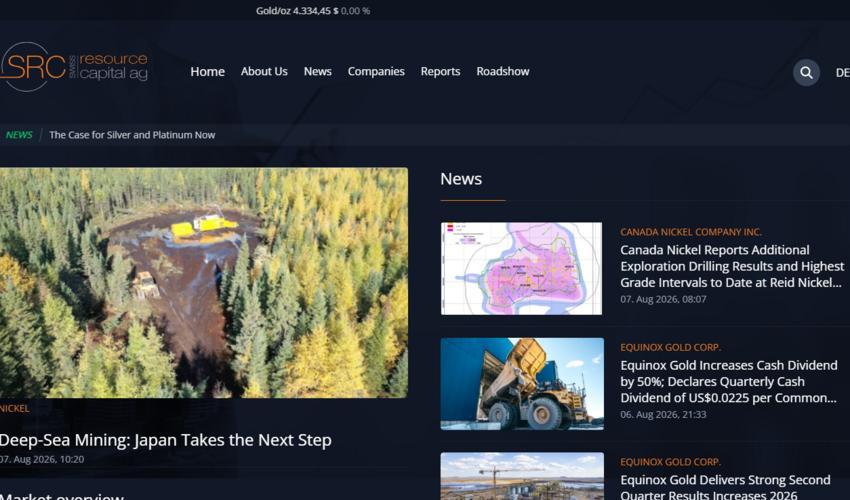Click the 07. Aug 2026, 08:07 timestamp
850x500 pixels.
[x=663, y=299]
